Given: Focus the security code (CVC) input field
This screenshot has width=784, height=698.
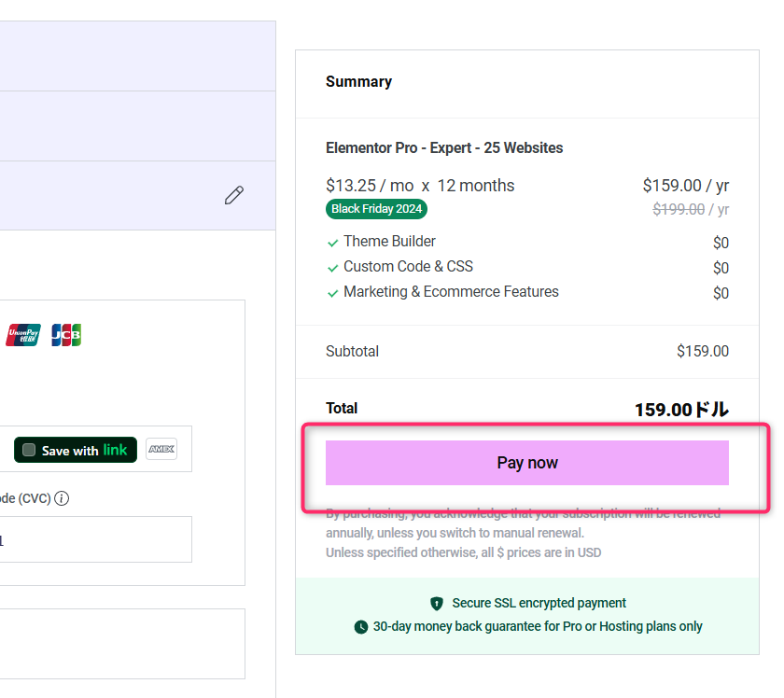Looking at the screenshot, I should (x=93, y=539).
